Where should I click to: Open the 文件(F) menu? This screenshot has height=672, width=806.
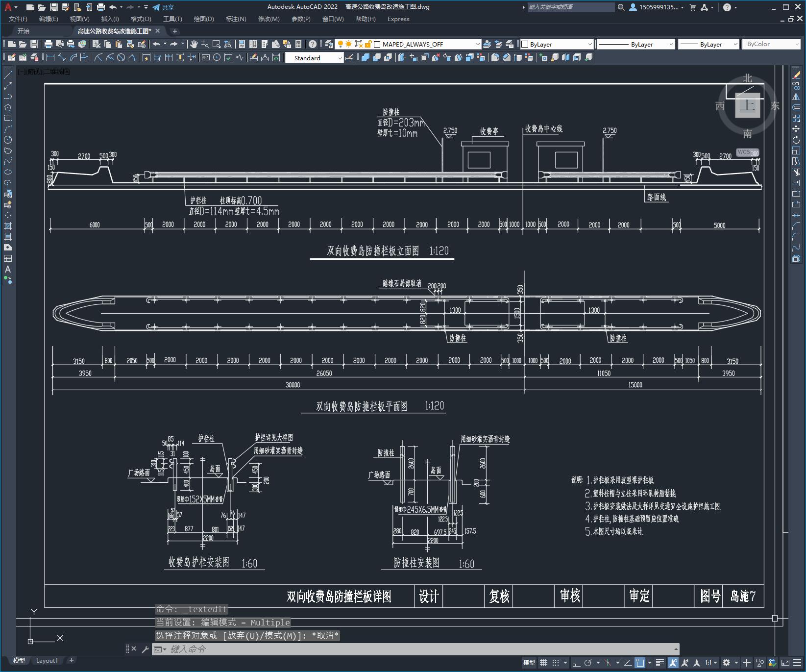tap(18, 19)
